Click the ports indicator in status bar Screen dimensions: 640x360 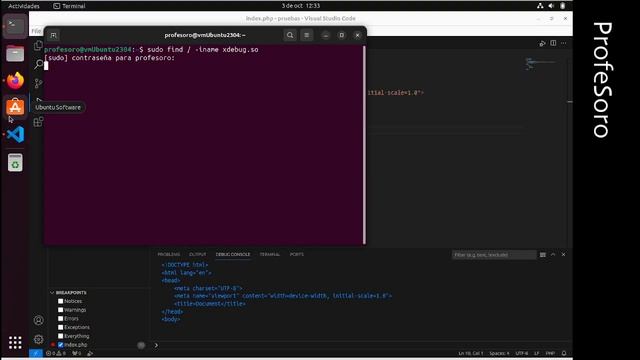point(77,353)
